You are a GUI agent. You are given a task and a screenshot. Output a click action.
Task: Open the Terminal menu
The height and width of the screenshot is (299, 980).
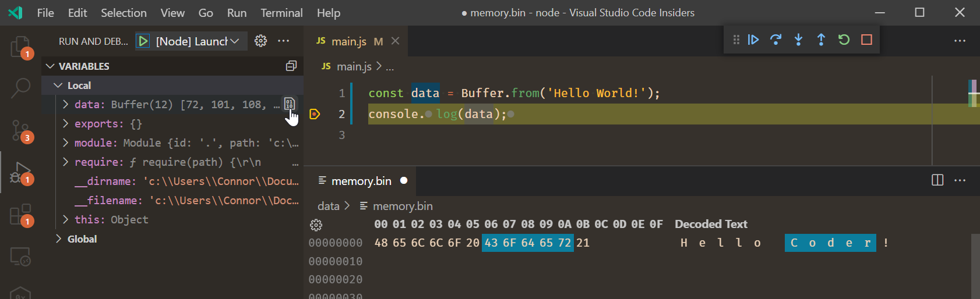pyautogui.click(x=281, y=13)
